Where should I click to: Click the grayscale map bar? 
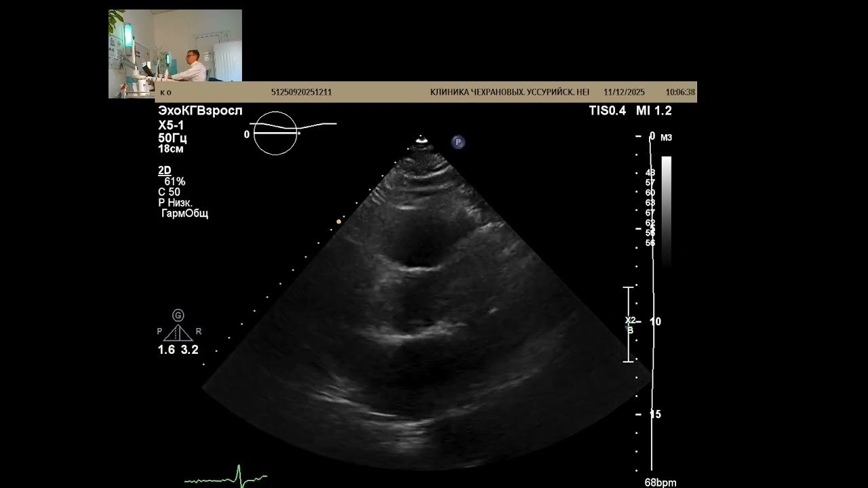click(x=667, y=210)
